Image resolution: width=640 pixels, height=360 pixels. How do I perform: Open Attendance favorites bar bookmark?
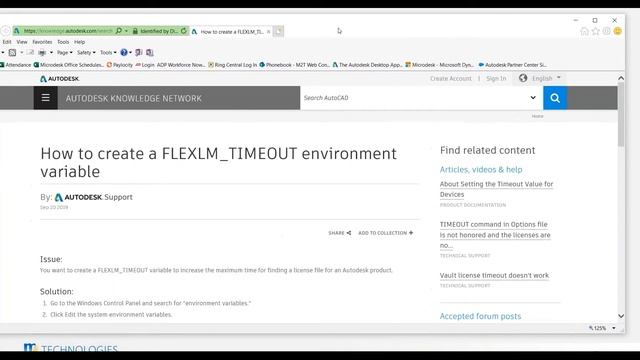click(16, 65)
